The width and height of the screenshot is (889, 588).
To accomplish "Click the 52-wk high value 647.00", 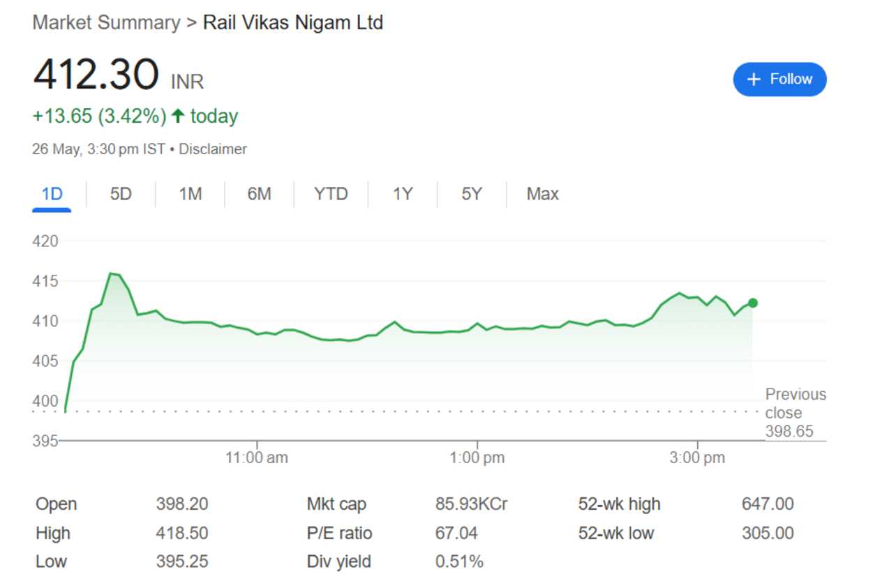I will coord(768,504).
